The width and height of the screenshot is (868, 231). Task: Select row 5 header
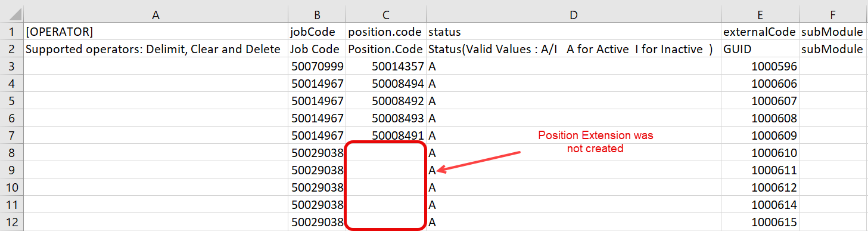click(x=11, y=101)
